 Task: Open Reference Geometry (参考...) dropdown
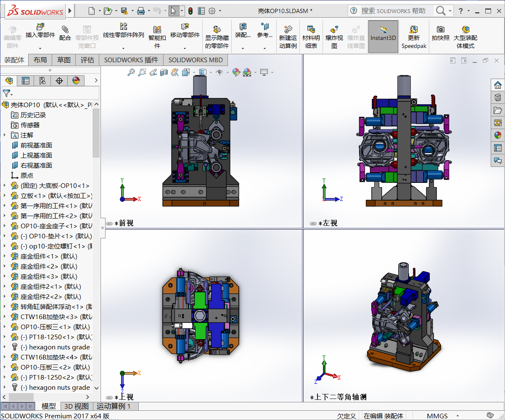click(x=265, y=48)
